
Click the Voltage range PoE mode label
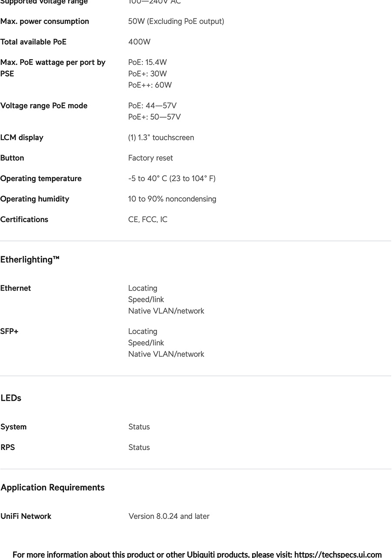44,106
